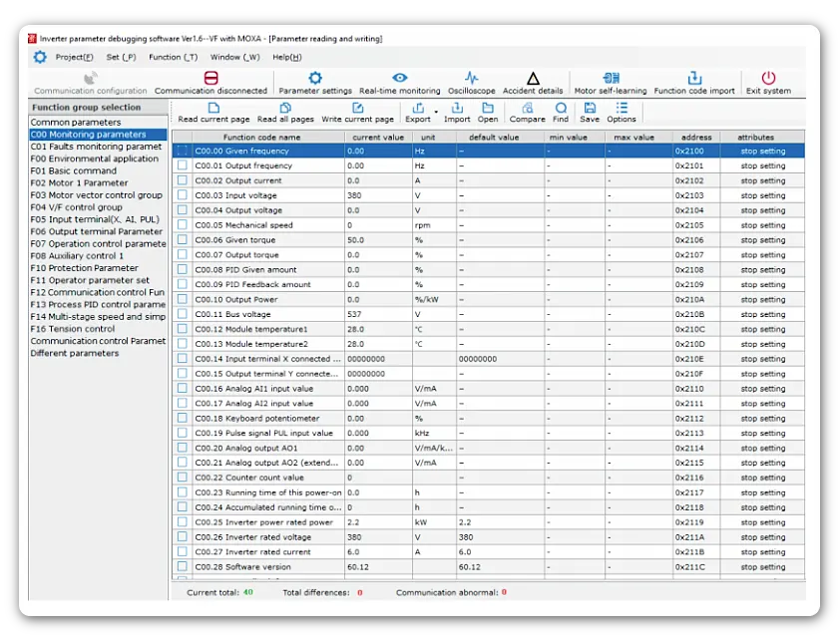
Task: Select F01 Basic command group
Action: (73, 170)
